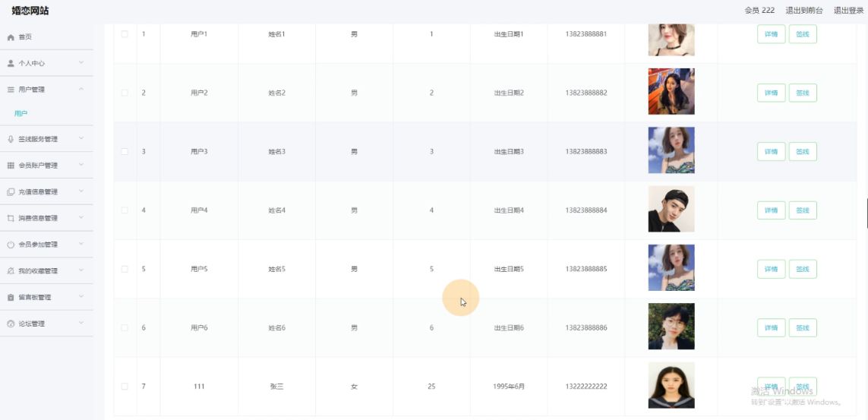The height and width of the screenshot is (420, 868).
Task: Open the 签线服务管理 menu label
Action: point(38,140)
